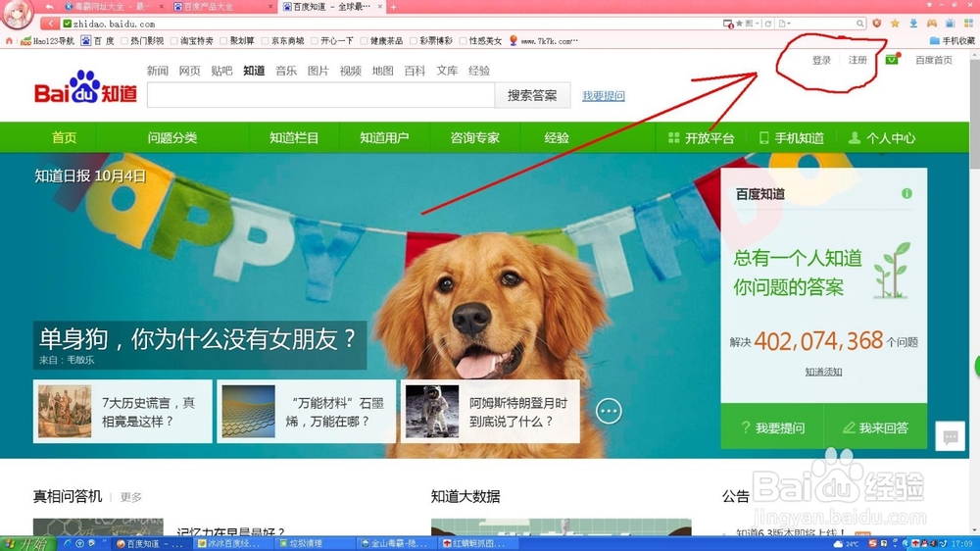The height and width of the screenshot is (551, 980).
Task: Open the 知道用户 navigation item
Action: coord(384,137)
